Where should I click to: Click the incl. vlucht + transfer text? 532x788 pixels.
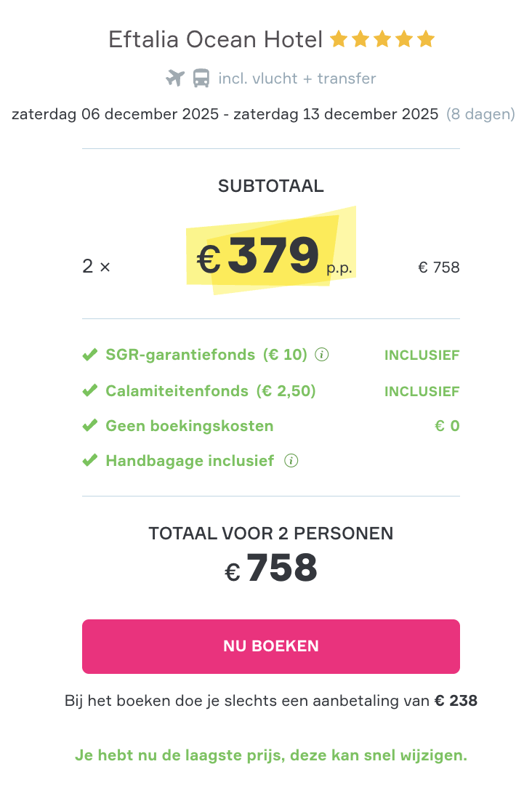pos(297,78)
